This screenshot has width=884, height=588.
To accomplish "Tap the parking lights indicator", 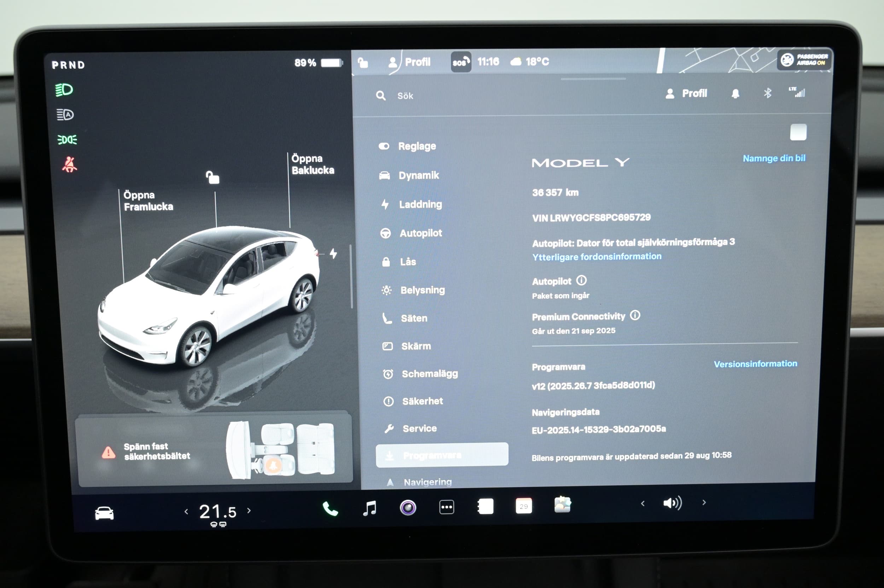I will coord(67,140).
